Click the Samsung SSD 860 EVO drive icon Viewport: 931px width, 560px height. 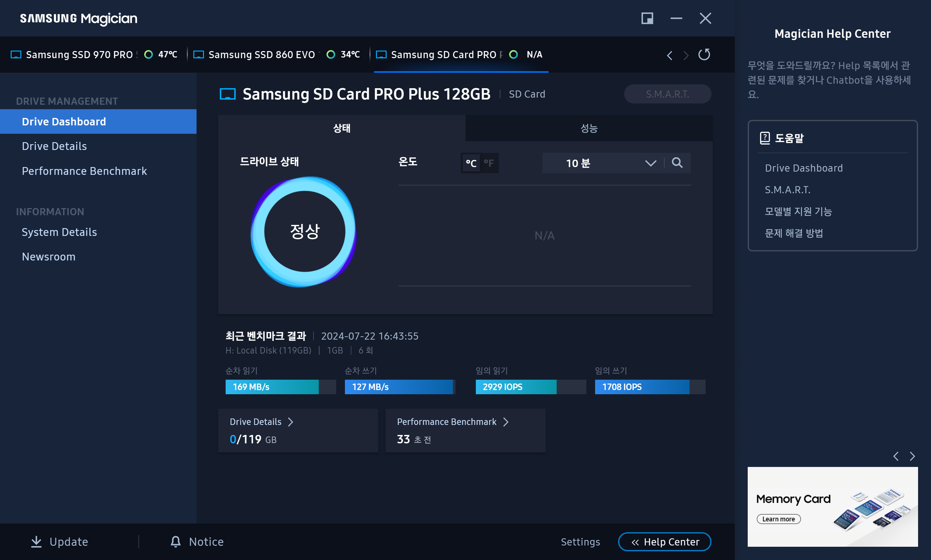198,55
